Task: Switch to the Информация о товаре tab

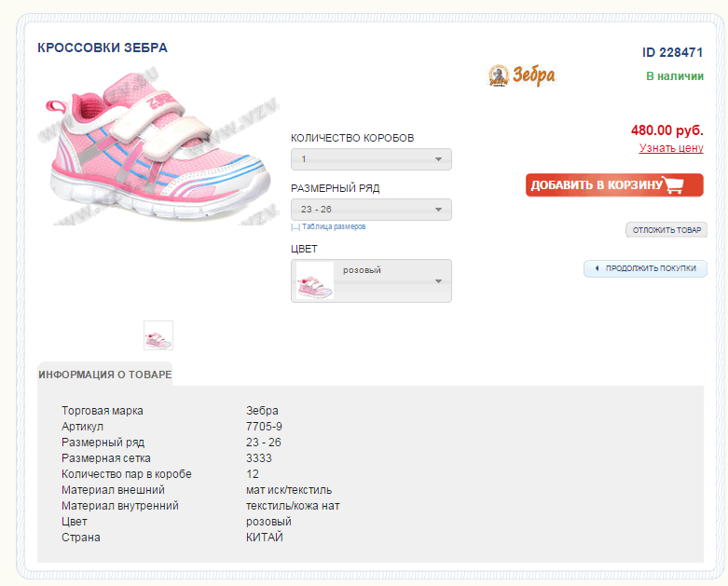Action: 104,375
